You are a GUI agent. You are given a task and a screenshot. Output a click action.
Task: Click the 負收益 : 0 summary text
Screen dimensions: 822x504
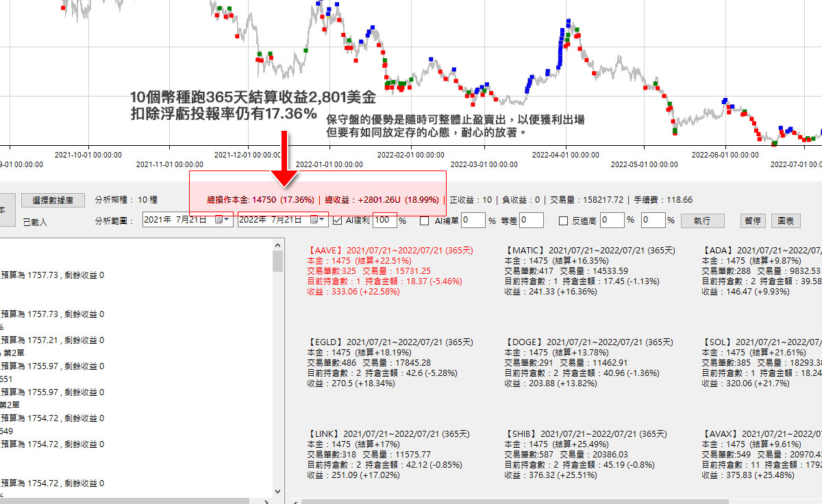coord(521,200)
